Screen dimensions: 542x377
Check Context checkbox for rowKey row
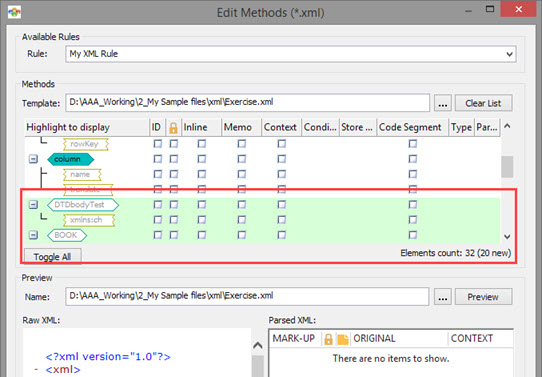[x=282, y=144]
